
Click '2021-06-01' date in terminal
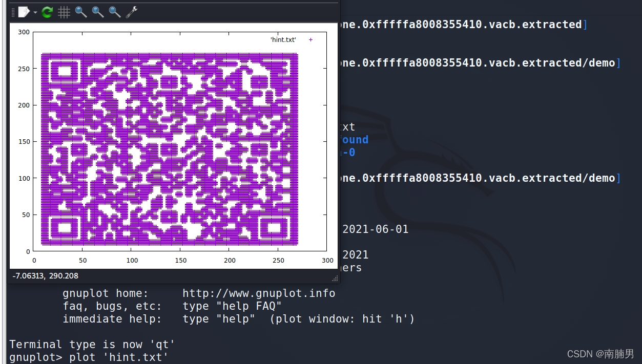[376, 229]
